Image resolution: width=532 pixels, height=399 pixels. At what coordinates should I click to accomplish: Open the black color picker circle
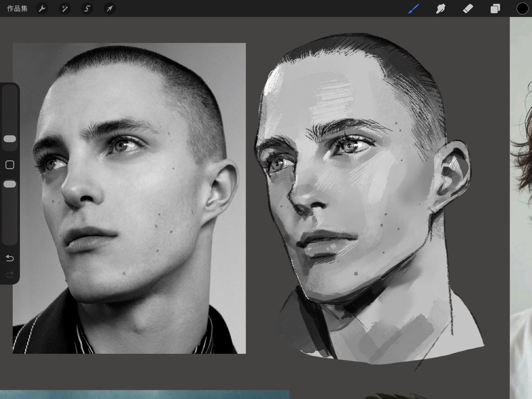coord(522,8)
